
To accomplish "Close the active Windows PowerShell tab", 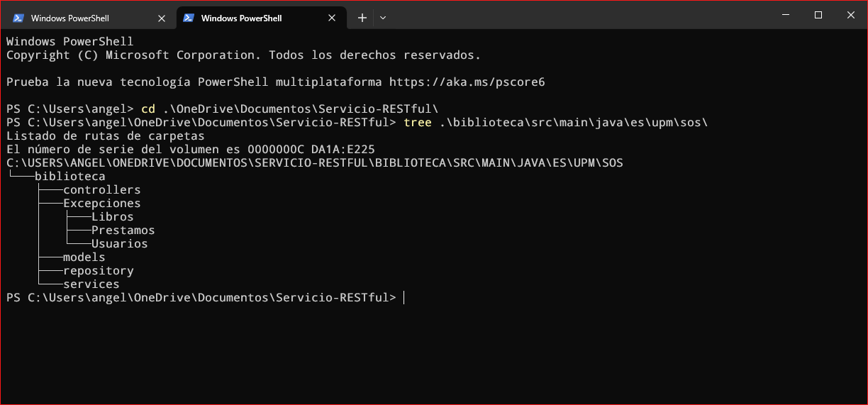I will (x=331, y=18).
